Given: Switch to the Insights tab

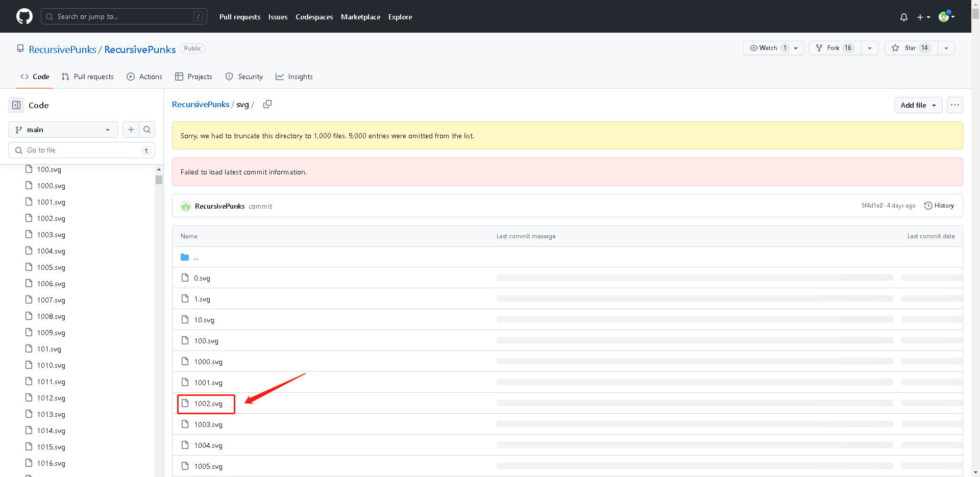Looking at the screenshot, I should (x=294, y=77).
